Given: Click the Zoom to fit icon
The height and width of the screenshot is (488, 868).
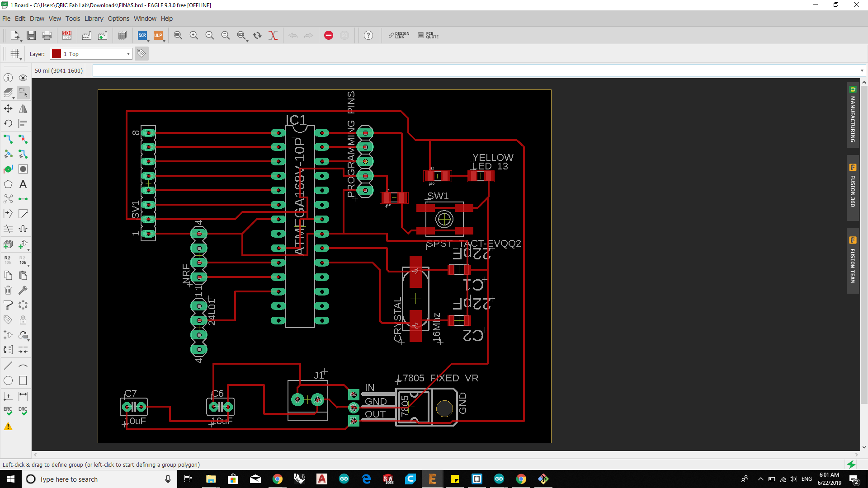Looking at the screenshot, I should (178, 35).
